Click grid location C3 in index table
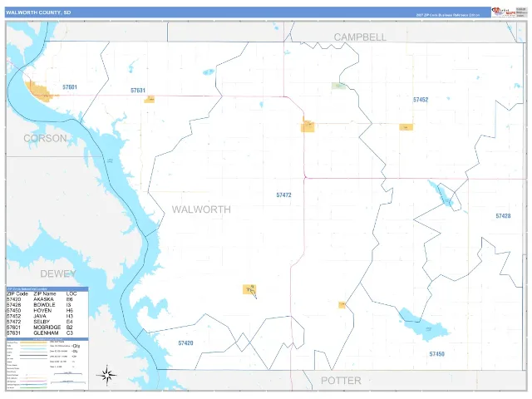The width and height of the screenshot is (532, 399). pyautogui.click(x=70, y=332)
